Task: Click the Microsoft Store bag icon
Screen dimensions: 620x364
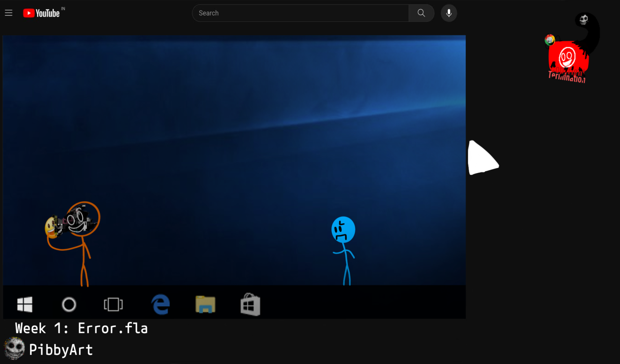Action: pyautogui.click(x=250, y=305)
